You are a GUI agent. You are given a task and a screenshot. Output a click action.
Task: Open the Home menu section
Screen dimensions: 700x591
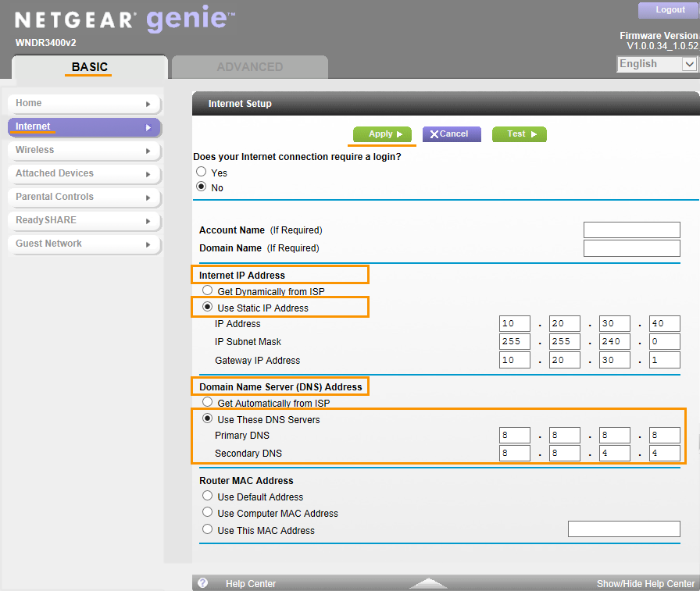pos(84,104)
